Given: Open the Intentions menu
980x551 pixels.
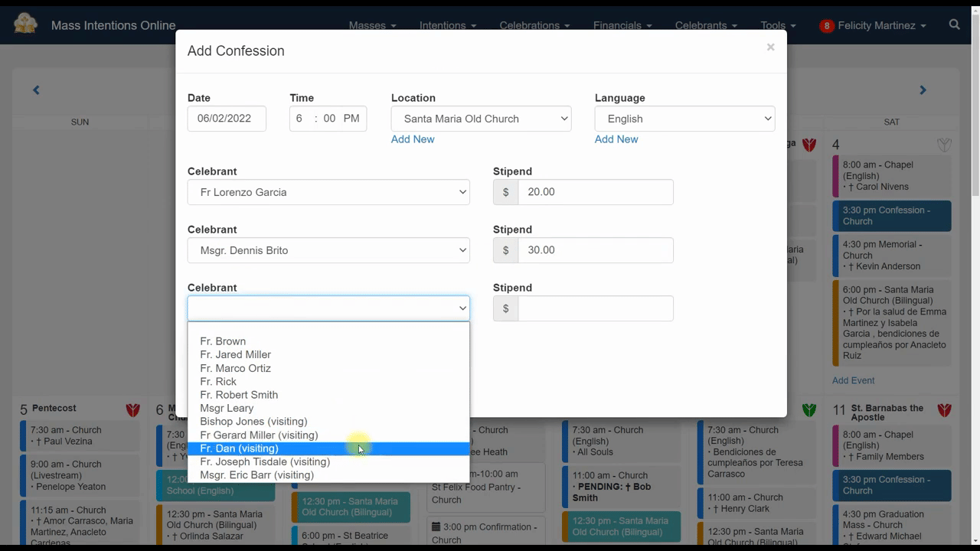Looking at the screenshot, I should pyautogui.click(x=448, y=25).
